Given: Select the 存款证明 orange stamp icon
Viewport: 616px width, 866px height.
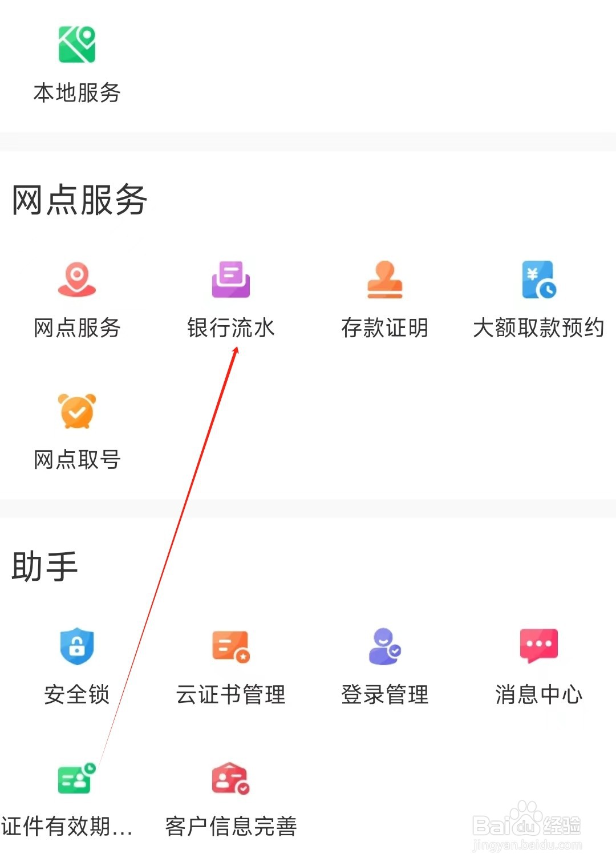Looking at the screenshot, I should pos(385,279).
